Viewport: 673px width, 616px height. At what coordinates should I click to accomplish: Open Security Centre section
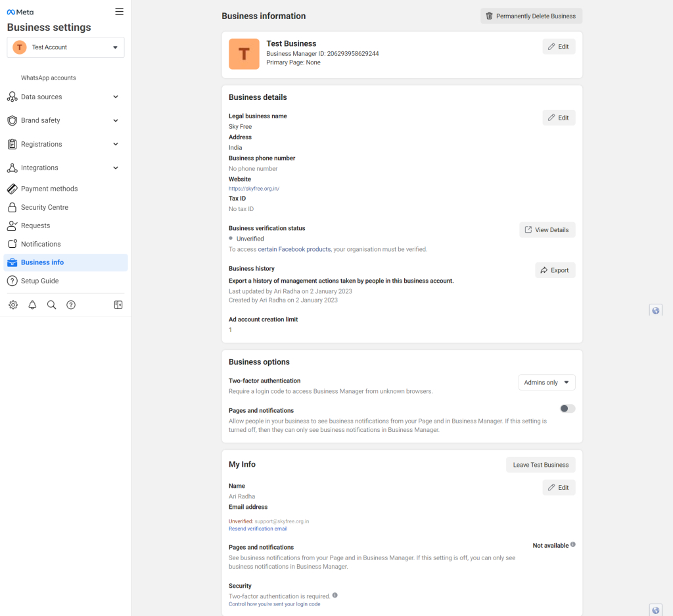45,207
